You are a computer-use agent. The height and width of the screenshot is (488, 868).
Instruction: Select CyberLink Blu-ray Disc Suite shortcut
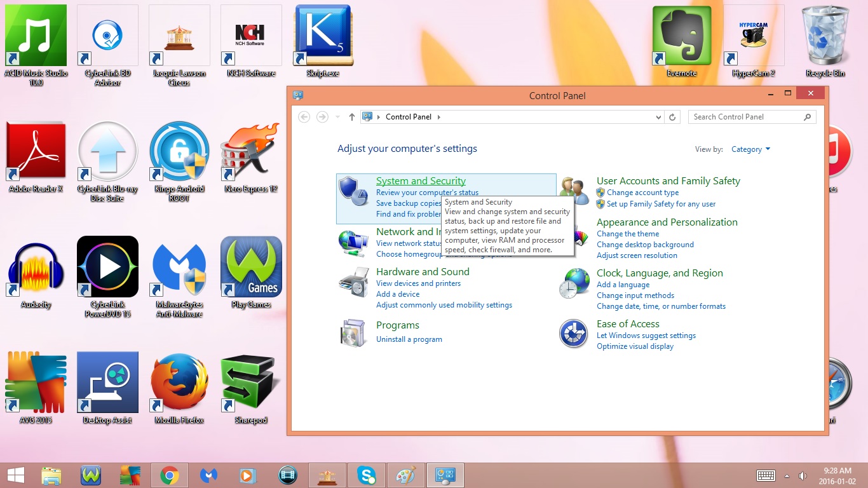pyautogui.click(x=107, y=160)
